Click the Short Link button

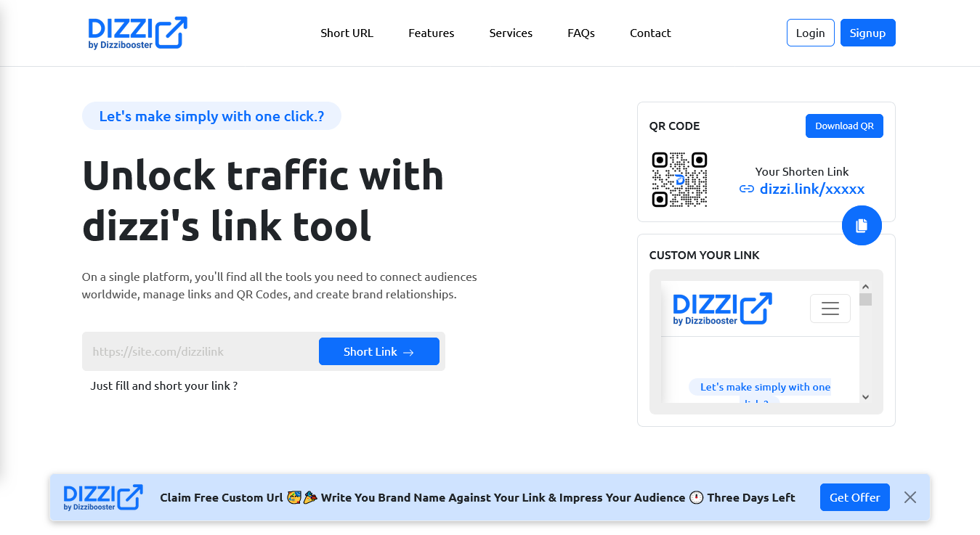point(378,351)
